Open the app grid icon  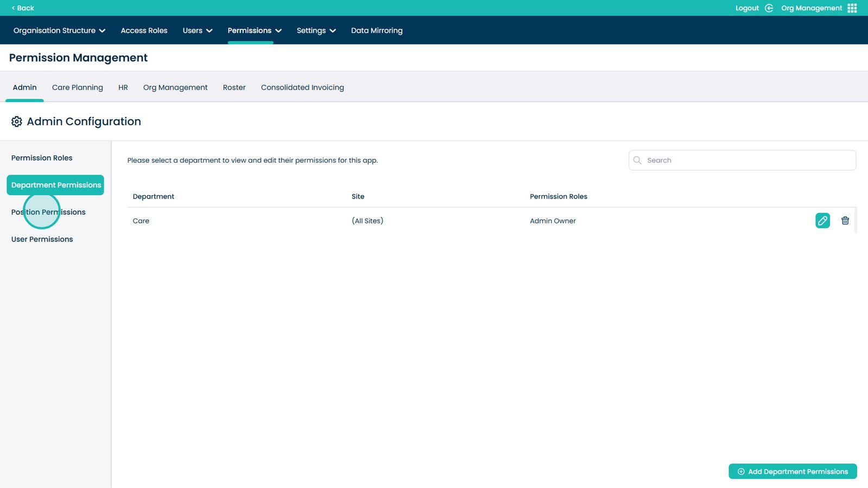click(852, 8)
